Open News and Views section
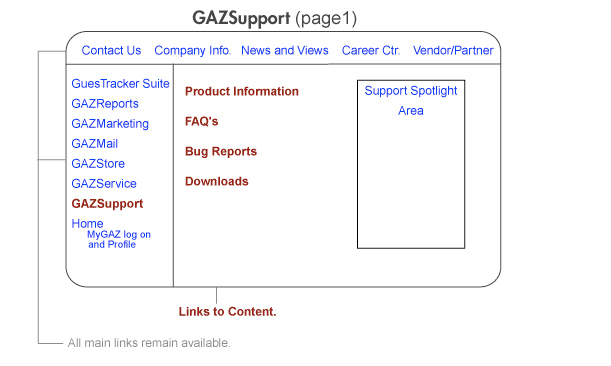Image resolution: width=611 pixels, height=366 pixels. (284, 50)
